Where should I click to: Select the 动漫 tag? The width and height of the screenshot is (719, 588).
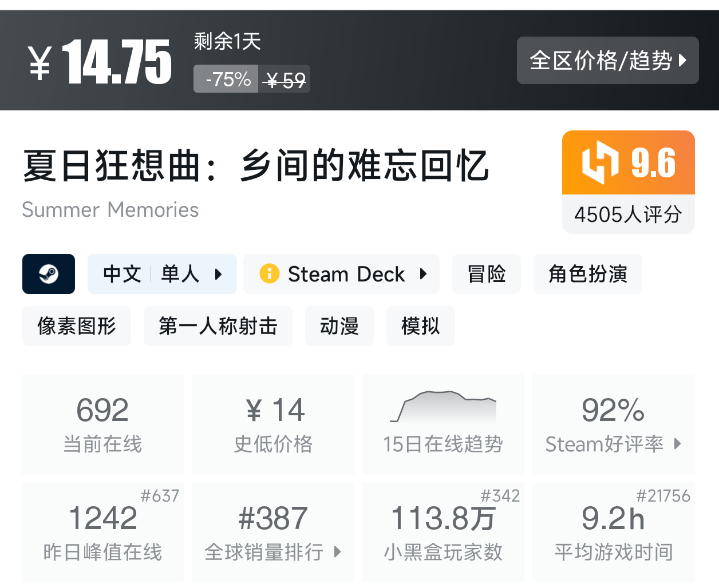pos(339,326)
